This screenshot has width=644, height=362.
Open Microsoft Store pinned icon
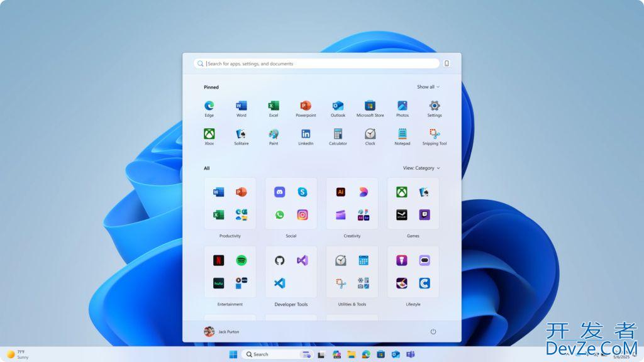point(370,106)
